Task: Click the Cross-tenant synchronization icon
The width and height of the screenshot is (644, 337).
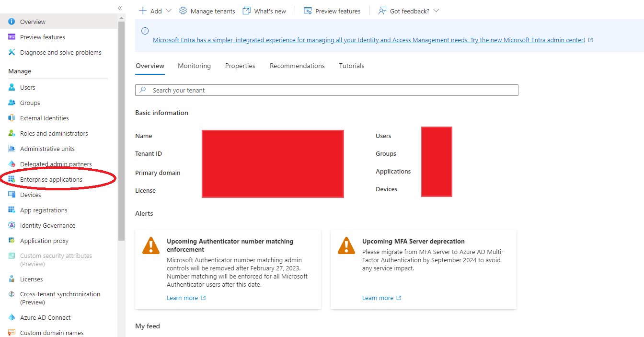Action: (12, 294)
